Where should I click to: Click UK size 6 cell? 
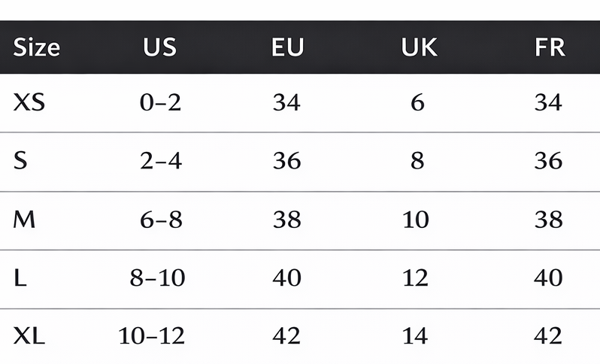pos(417,102)
